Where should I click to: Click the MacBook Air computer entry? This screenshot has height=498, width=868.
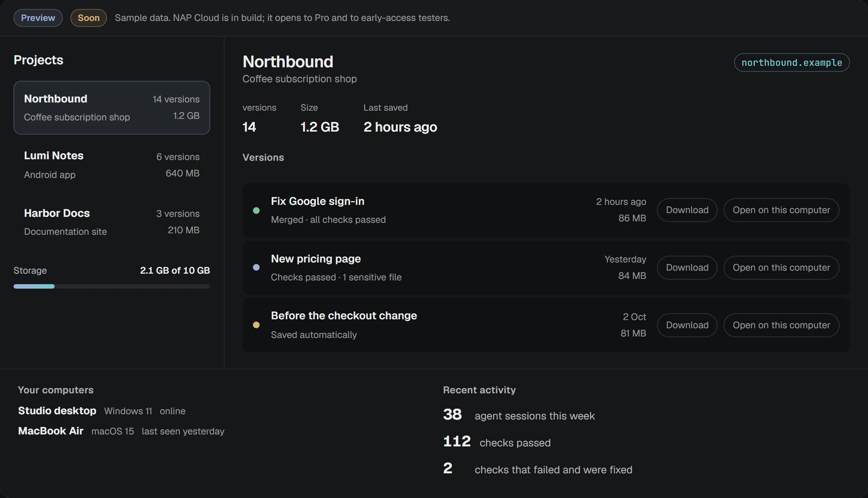pos(121,431)
